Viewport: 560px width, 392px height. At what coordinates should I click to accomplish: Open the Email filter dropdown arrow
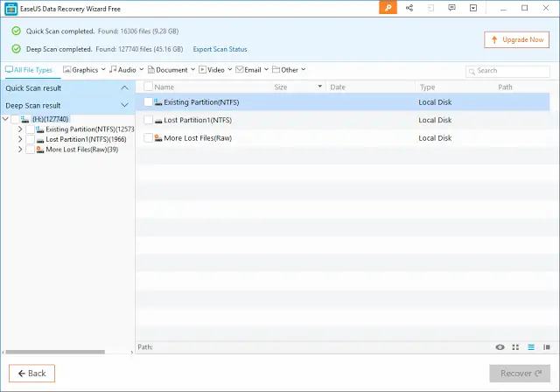(x=266, y=69)
